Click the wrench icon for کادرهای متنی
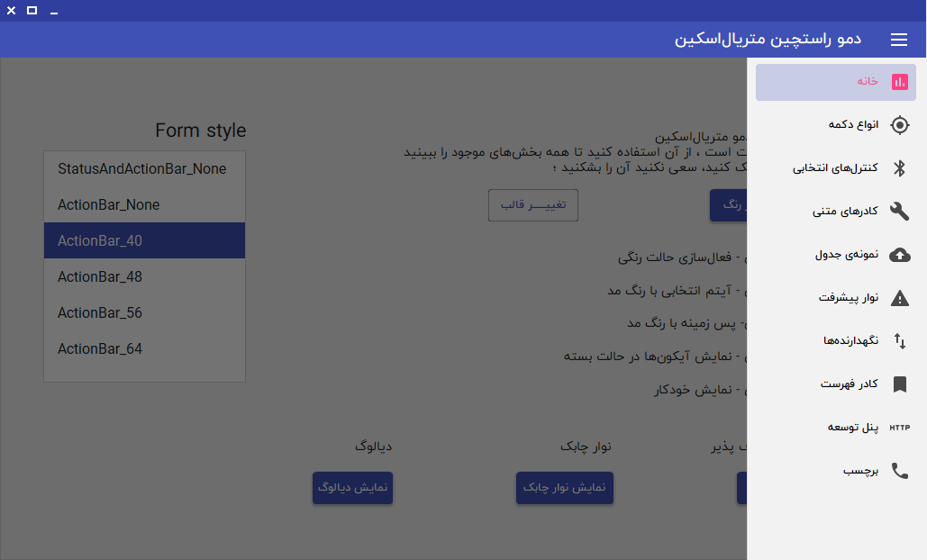This screenshot has height=560, width=927. click(900, 212)
